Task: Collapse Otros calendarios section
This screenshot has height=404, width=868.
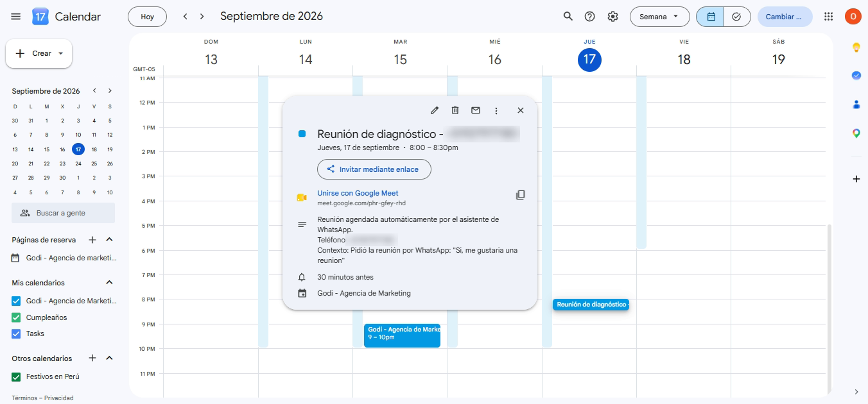Action: (109, 358)
